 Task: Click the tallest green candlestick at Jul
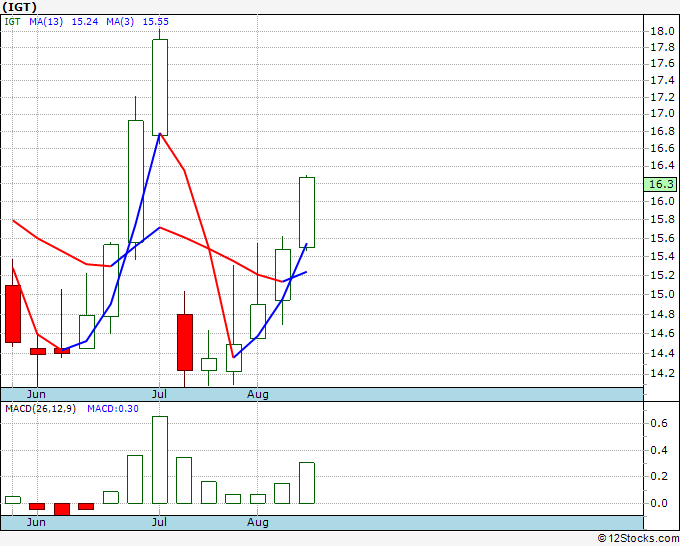click(x=160, y=87)
